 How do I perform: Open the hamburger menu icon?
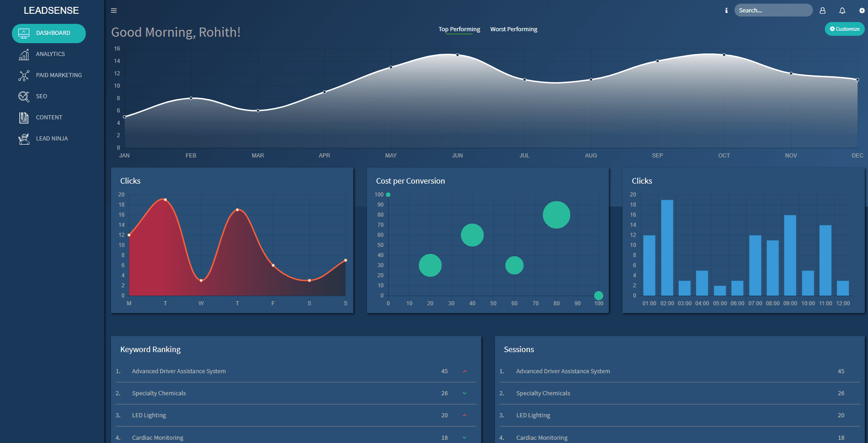point(114,11)
